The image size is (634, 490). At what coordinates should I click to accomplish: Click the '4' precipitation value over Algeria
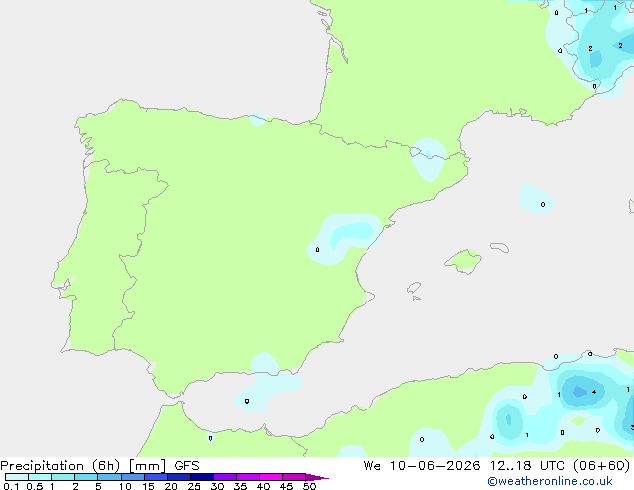[594, 392]
